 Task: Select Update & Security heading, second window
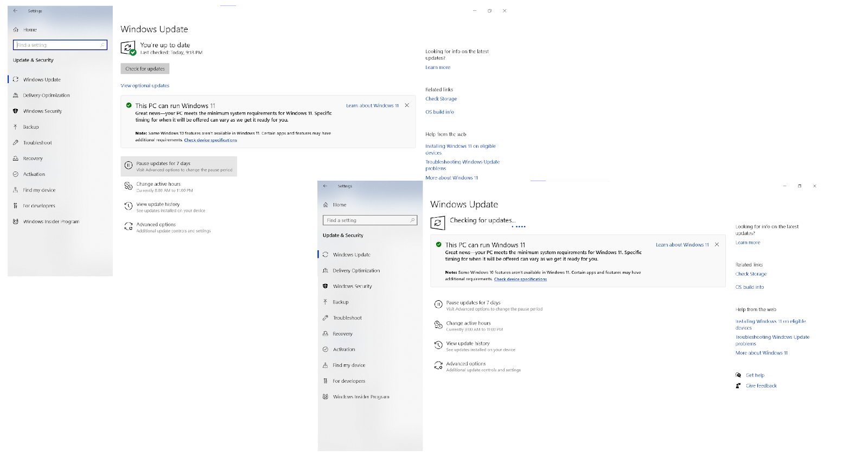point(343,236)
